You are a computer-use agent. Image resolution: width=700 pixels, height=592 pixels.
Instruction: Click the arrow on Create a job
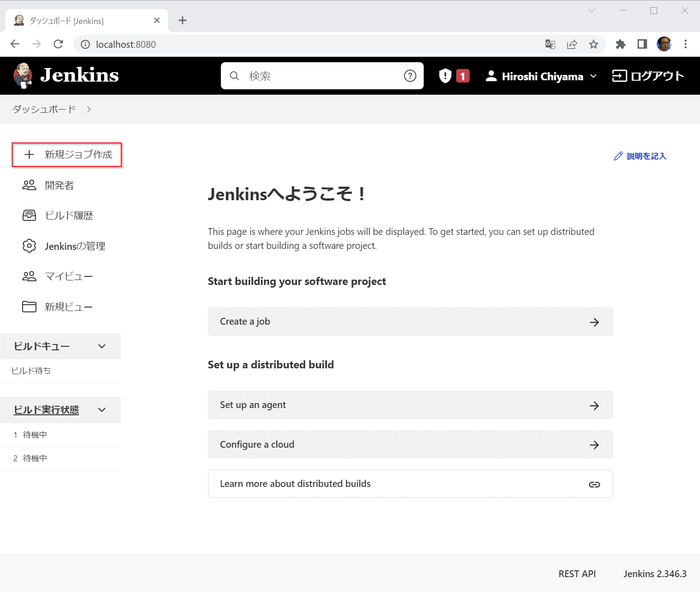pyautogui.click(x=594, y=322)
